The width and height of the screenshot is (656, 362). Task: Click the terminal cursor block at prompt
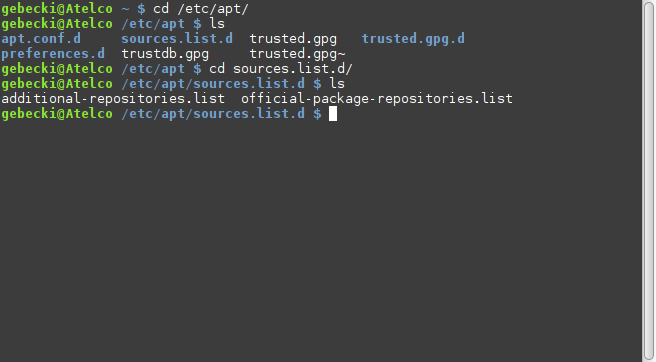(x=333, y=114)
